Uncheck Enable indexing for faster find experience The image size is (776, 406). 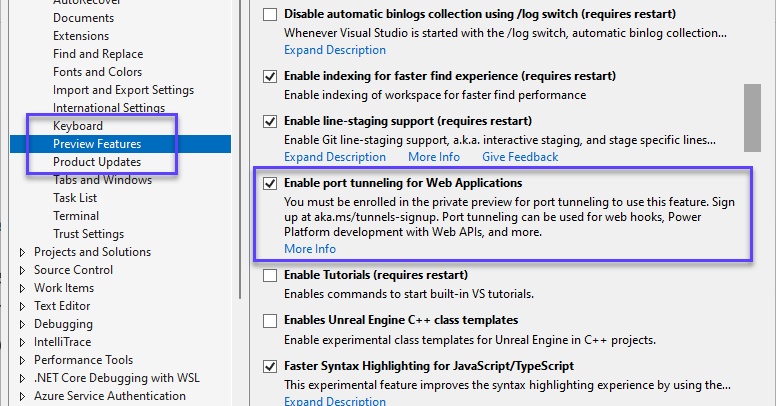tap(270, 76)
